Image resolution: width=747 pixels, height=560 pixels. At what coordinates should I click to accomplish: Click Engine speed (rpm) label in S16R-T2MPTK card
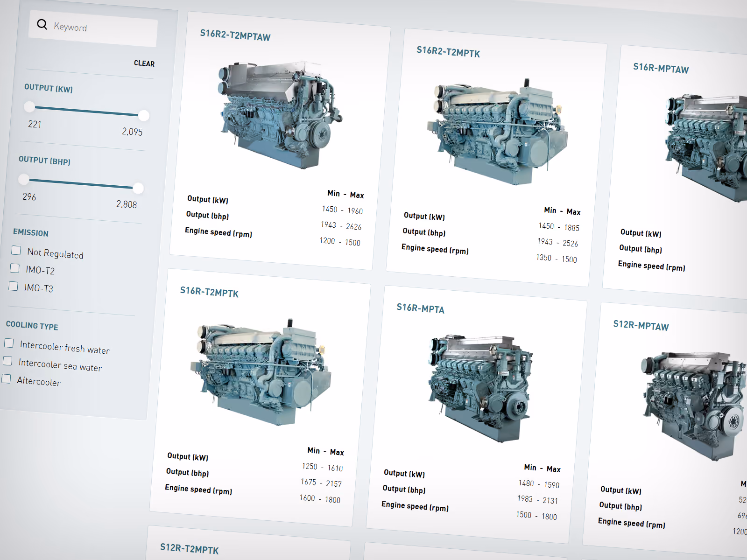[198, 490]
